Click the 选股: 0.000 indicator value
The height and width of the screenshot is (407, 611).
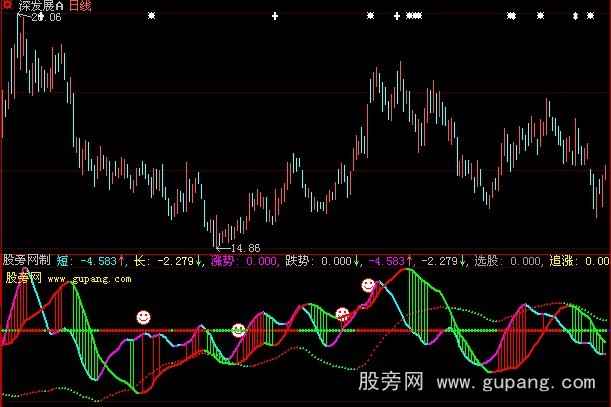pos(508,261)
